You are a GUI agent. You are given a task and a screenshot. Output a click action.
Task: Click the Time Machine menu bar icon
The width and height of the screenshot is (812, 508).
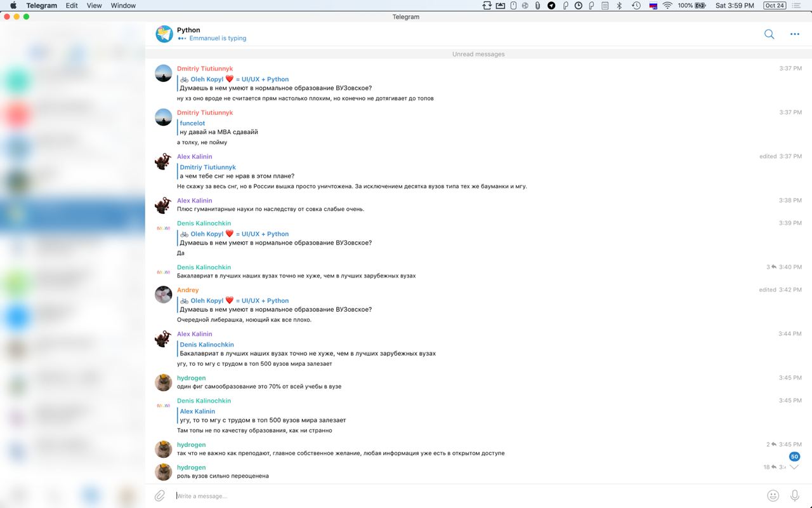(x=636, y=5)
